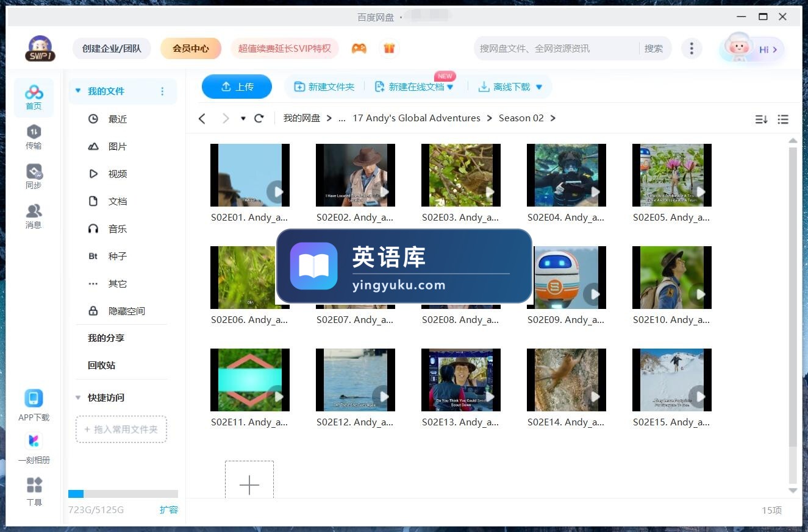Image resolution: width=808 pixels, height=532 pixels.
Task: Go back with the left arrow
Action: (202, 118)
